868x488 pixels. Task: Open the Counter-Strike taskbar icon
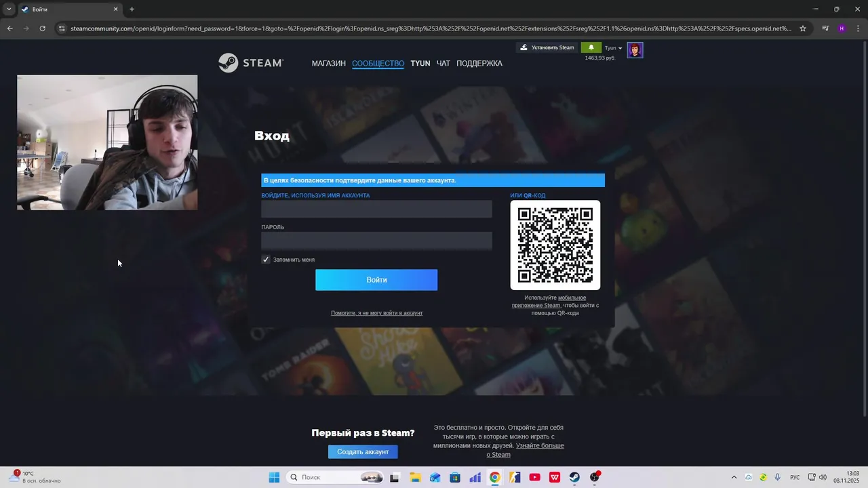point(515,477)
